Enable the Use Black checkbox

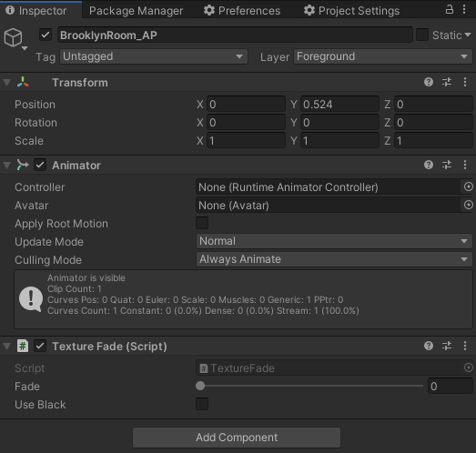point(202,404)
